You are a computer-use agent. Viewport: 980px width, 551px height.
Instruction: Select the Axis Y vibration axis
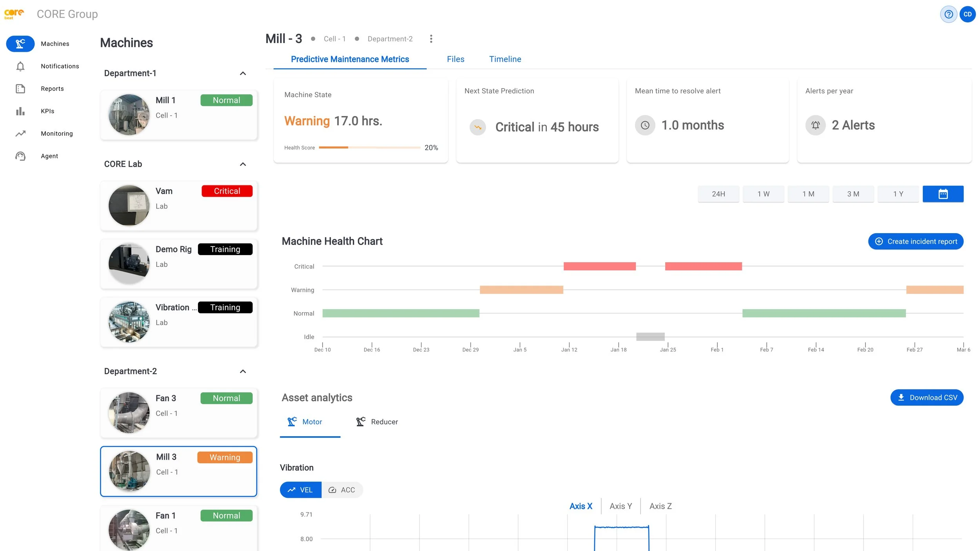click(x=621, y=506)
